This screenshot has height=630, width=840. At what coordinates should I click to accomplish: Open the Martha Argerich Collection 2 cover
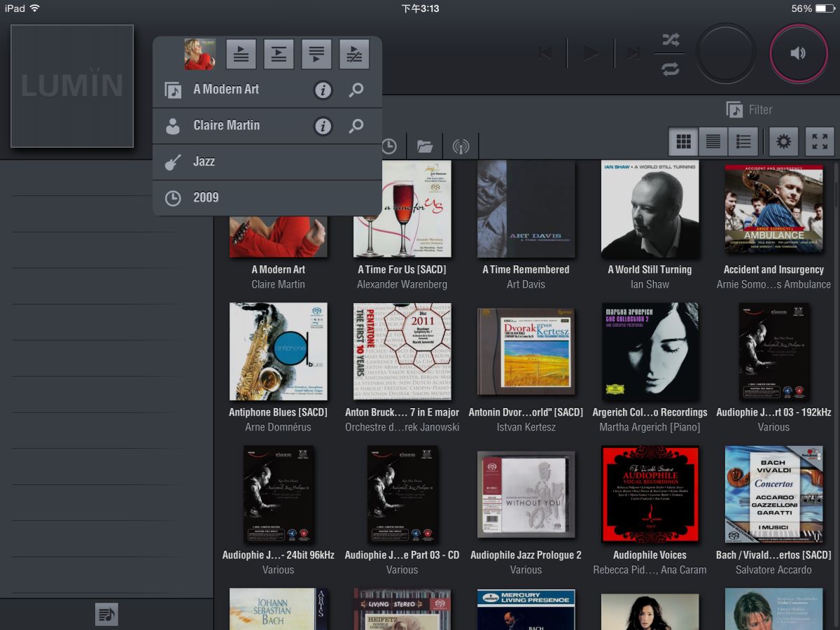[x=650, y=351]
